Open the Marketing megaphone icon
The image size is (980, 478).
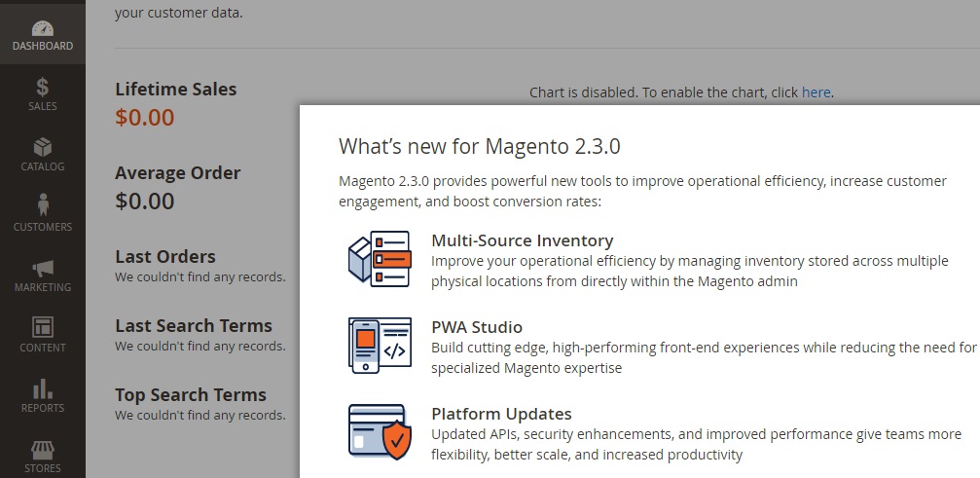[x=43, y=269]
